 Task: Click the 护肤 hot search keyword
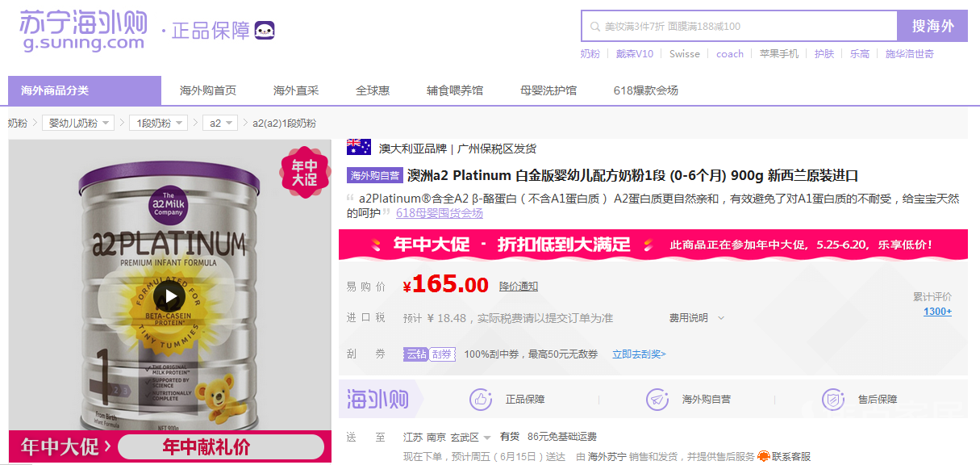[x=824, y=54]
